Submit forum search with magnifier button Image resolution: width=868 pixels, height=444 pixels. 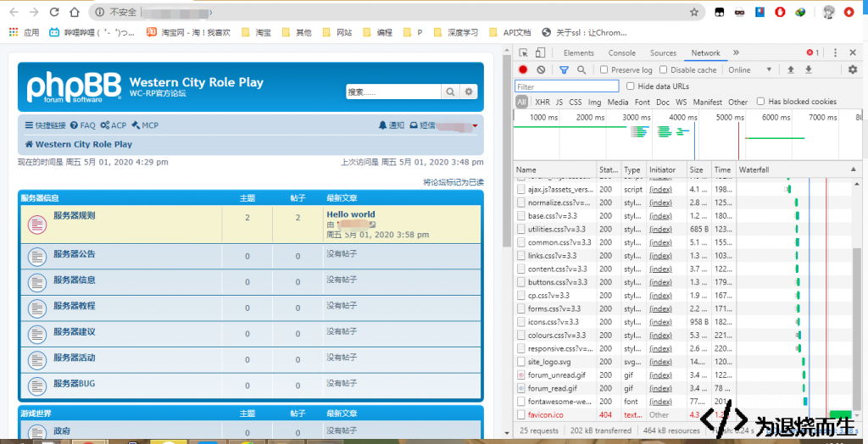450,92
